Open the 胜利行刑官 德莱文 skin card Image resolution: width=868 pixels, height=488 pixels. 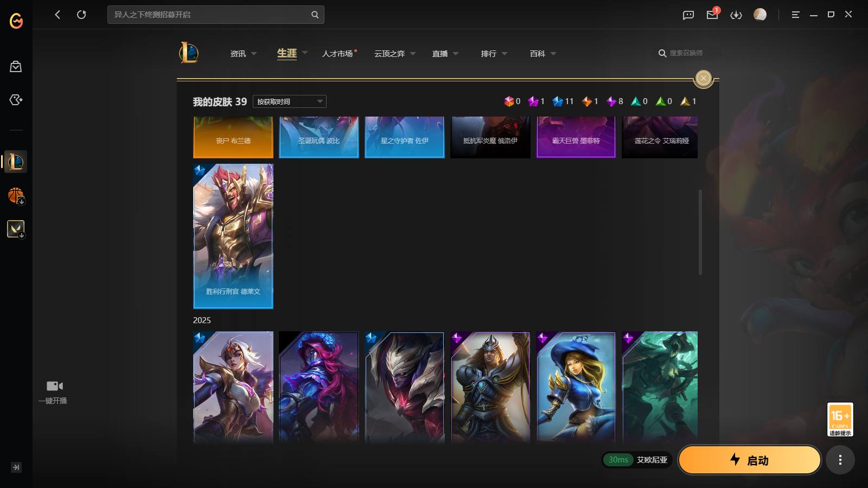(x=233, y=236)
